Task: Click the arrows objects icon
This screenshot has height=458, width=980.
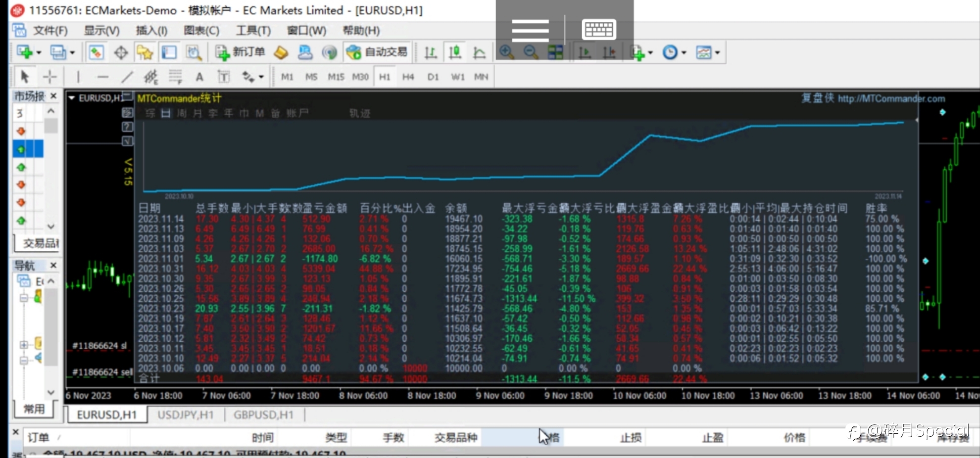Action: click(x=248, y=77)
